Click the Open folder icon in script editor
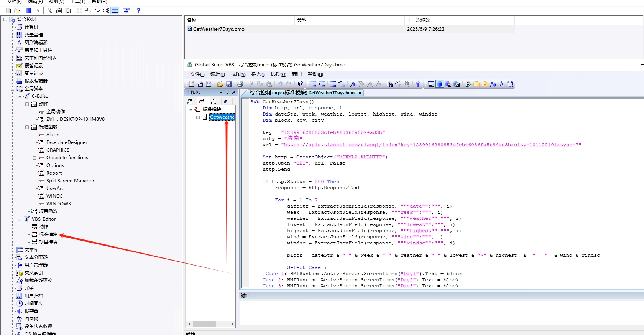Screen dimensions: 644x335 (220, 84)
